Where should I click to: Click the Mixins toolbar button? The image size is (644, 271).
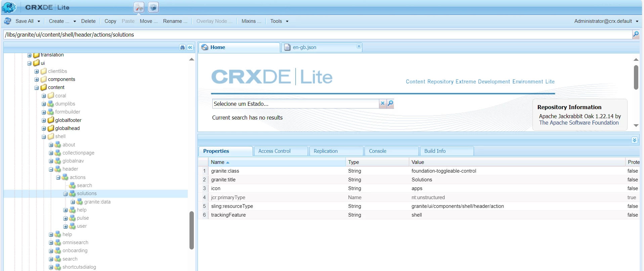pos(251,21)
